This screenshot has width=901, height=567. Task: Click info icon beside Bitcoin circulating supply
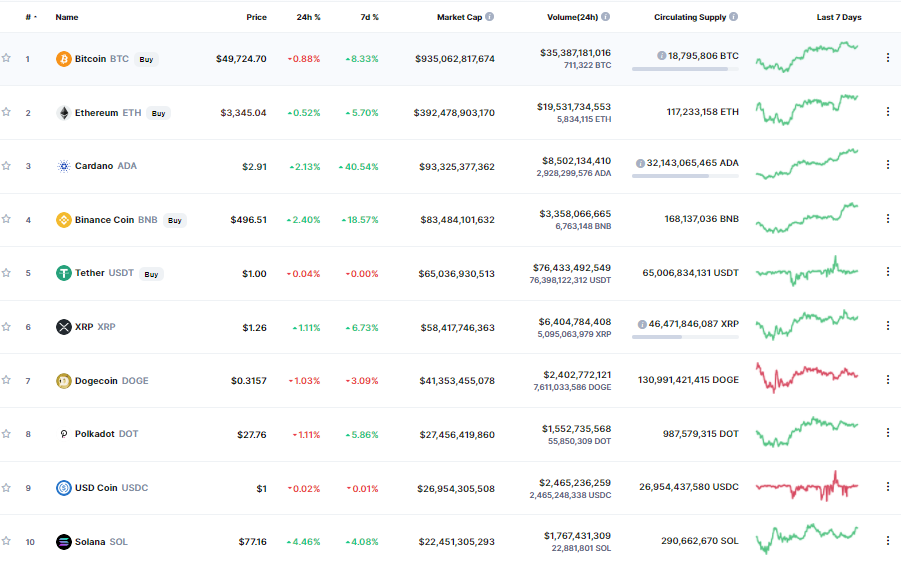661,56
